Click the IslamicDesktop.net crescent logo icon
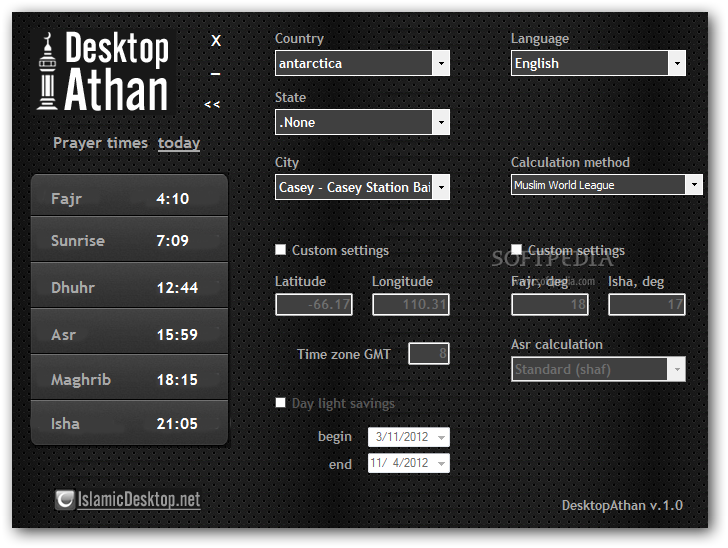The height and width of the screenshot is (548, 728). pos(65,500)
